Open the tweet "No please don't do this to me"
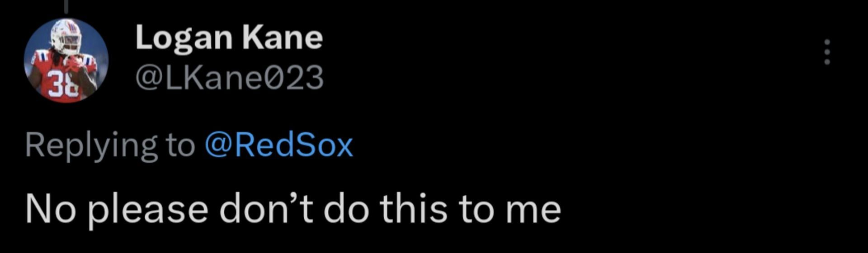Image resolution: width=868 pixels, height=253 pixels. coord(292,209)
